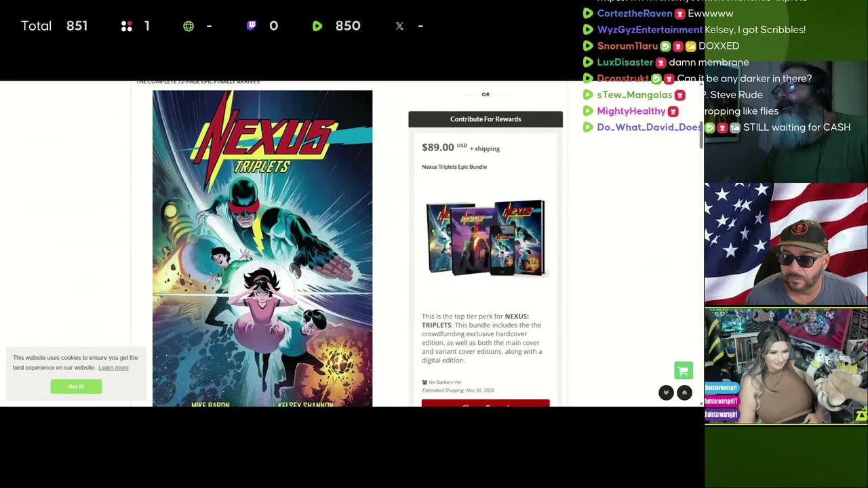This screenshot has height=488, width=868.
Task: Click the green Rumble icon beside 850
Action: [317, 26]
